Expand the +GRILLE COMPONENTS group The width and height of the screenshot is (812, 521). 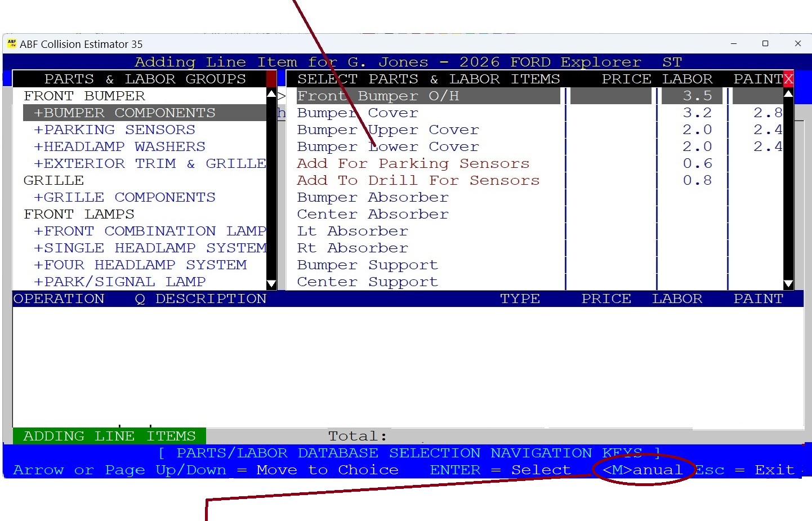124,197
